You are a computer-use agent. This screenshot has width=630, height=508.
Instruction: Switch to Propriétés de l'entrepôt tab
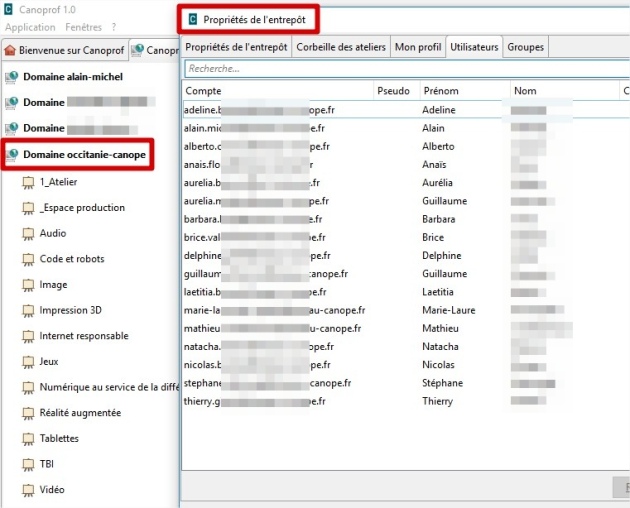[236, 47]
